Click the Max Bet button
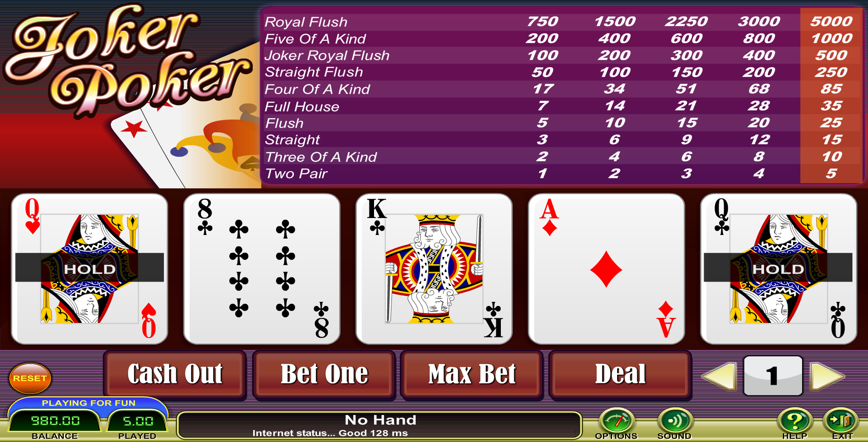The image size is (868, 442). pyautogui.click(x=472, y=374)
